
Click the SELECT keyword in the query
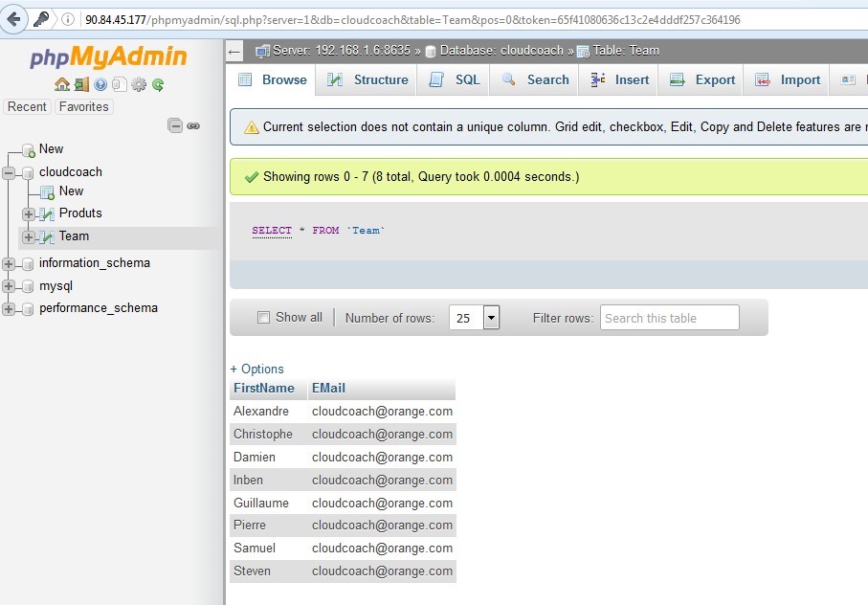[272, 231]
